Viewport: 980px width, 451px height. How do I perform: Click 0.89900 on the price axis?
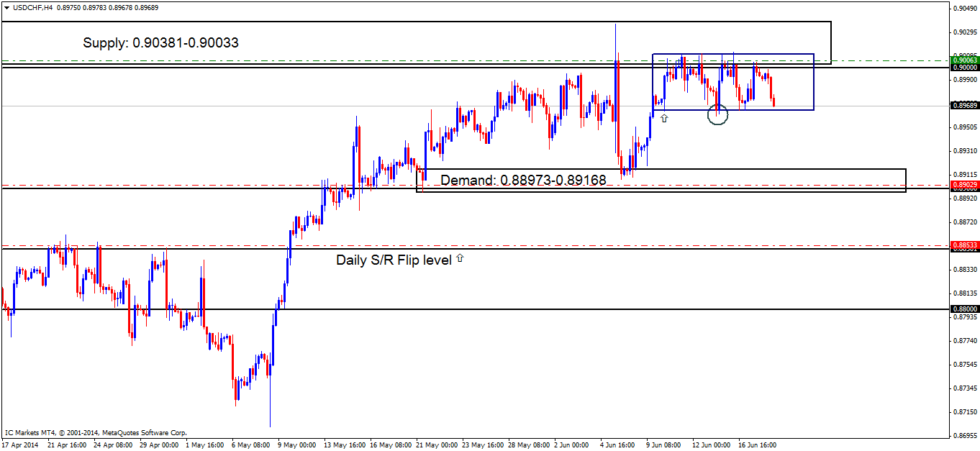[965, 80]
